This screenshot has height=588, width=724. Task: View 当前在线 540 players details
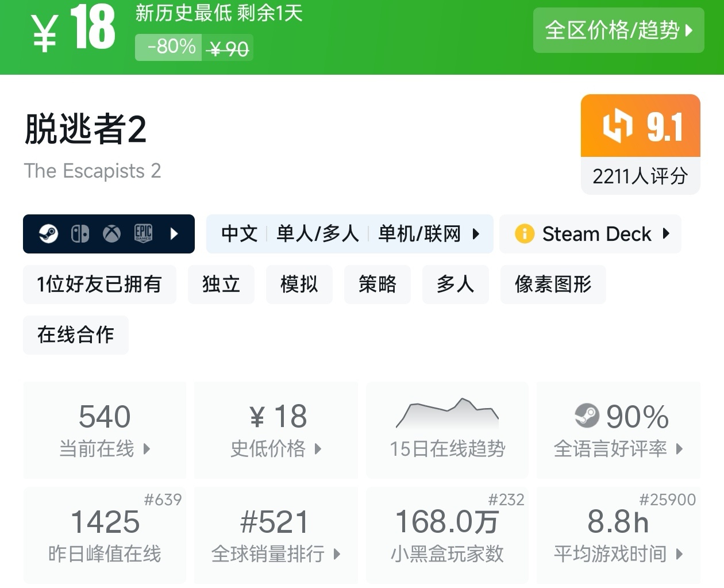105,430
